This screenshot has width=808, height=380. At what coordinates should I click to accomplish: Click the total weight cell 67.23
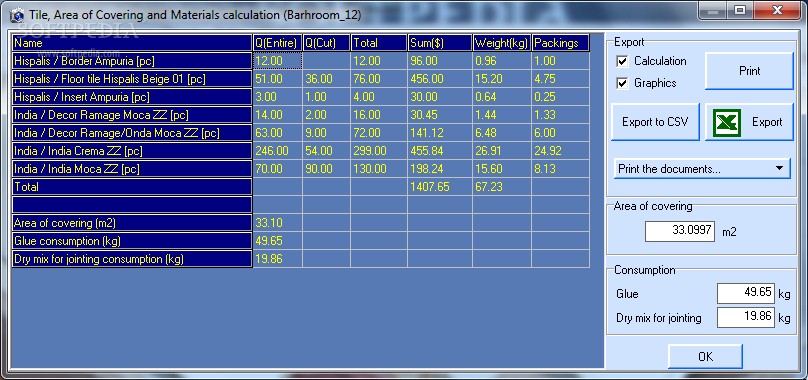pos(502,187)
